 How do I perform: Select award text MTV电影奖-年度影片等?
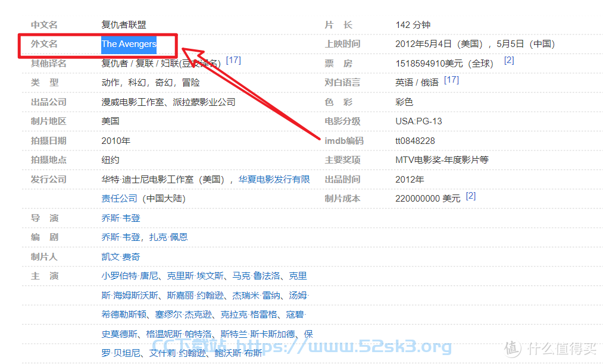(x=442, y=160)
